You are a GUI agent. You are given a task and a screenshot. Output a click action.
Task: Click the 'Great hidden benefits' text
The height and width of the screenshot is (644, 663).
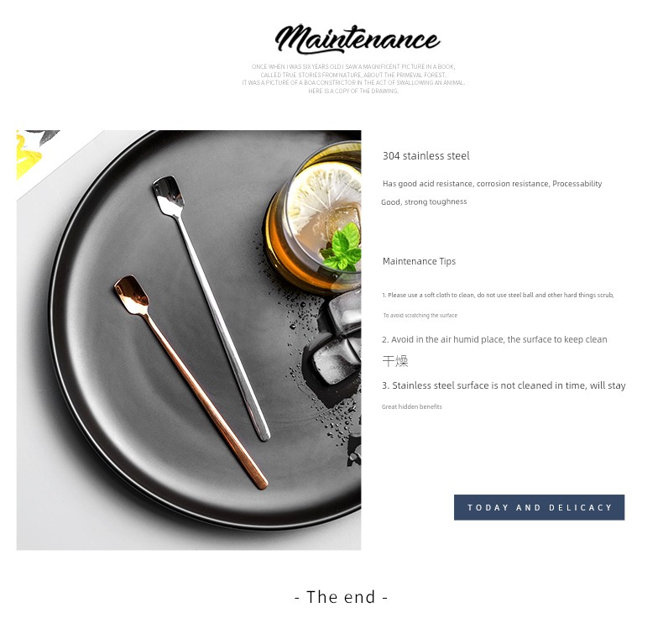coord(411,406)
